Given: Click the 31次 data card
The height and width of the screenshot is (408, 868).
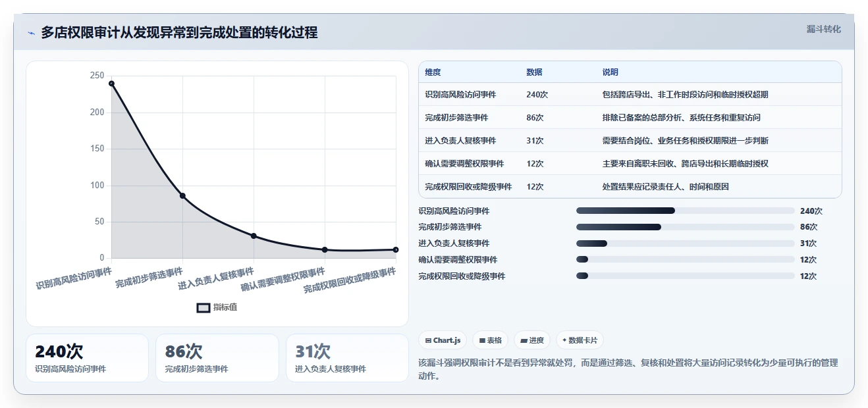Looking at the screenshot, I should 348,358.
